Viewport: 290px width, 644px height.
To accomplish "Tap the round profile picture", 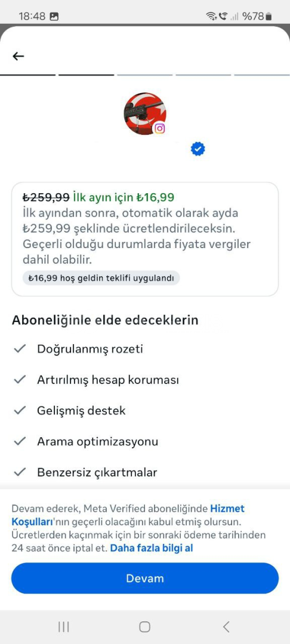I will (144, 114).
